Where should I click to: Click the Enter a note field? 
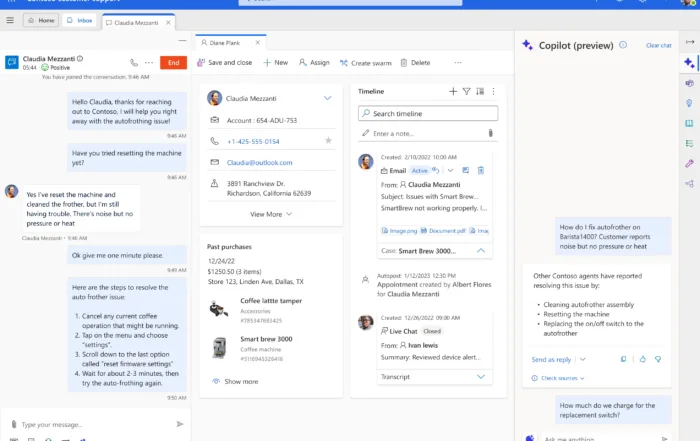pos(422,133)
